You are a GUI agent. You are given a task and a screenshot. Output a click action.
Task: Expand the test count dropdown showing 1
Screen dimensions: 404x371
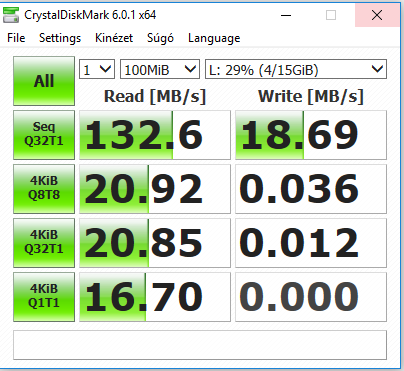97,69
